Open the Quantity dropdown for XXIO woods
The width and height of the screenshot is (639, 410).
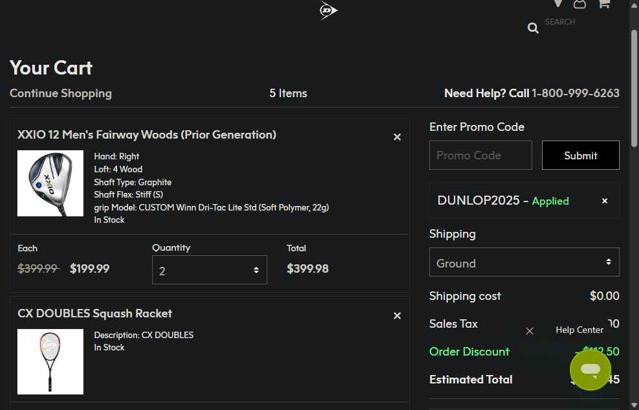[x=209, y=270]
